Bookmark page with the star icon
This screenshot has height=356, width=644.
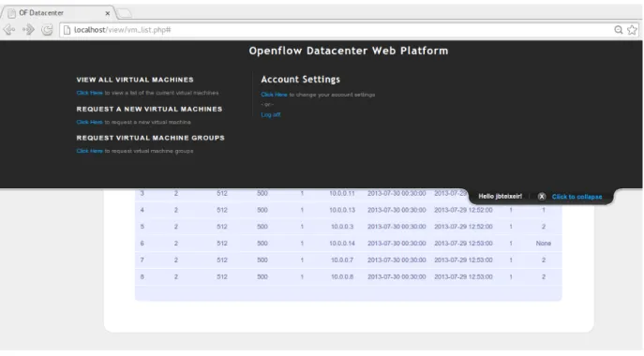coord(632,30)
